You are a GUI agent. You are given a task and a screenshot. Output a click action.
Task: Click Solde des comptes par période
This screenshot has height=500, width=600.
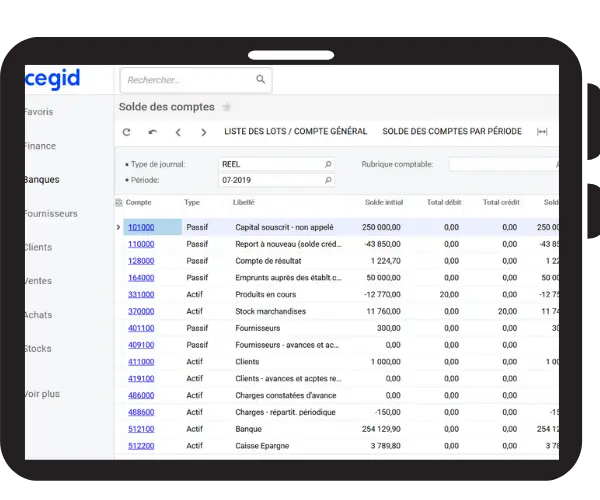tap(451, 132)
